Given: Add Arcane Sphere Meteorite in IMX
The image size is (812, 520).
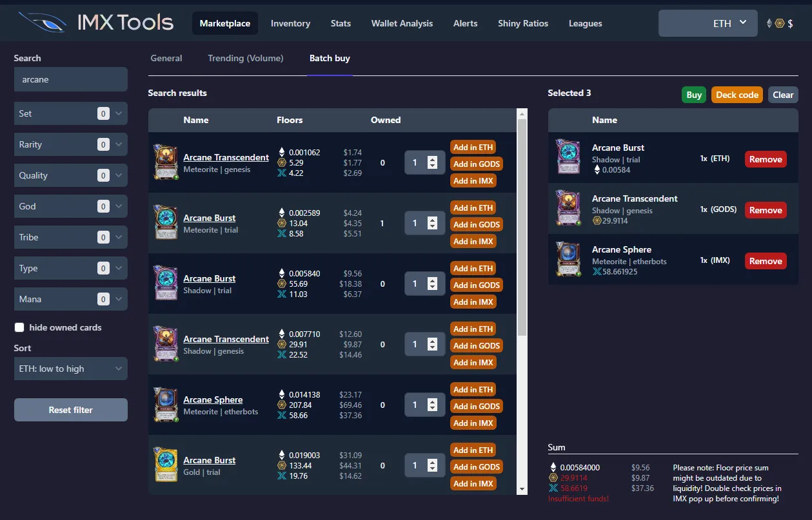Looking at the screenshot, I should pos(473,423).
